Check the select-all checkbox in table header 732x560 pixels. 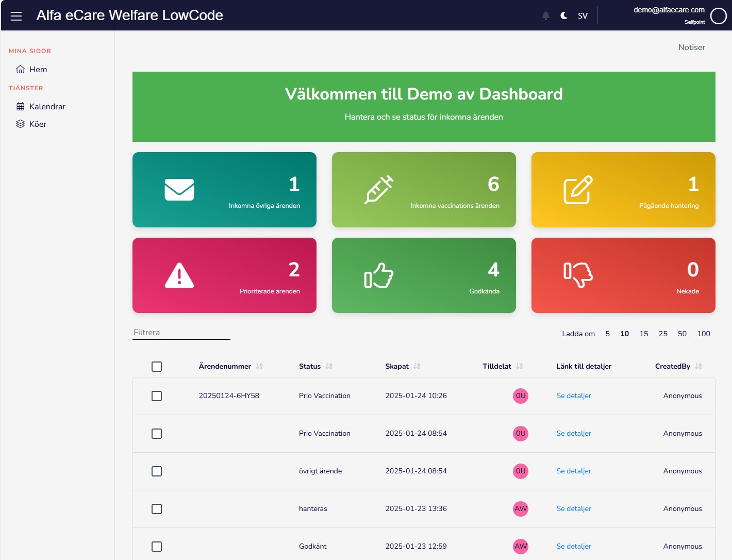click(x=157, y=367)
